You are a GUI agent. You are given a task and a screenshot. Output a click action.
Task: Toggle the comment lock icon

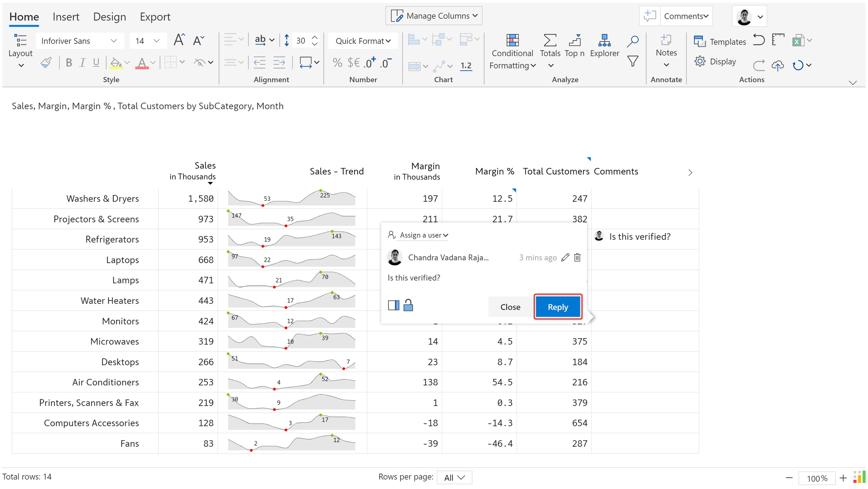click(x=408, y=305)
